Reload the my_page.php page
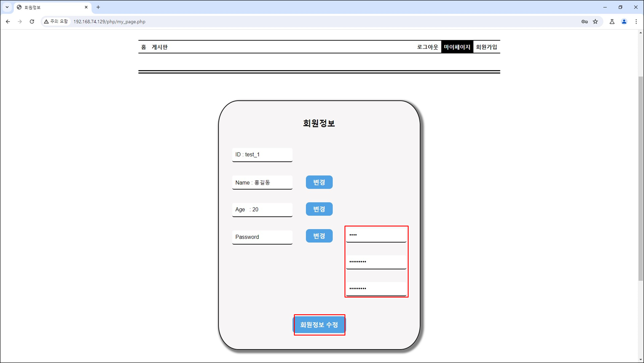Viewport: 644px width, 363px height. pyautogui.click(x=32, y=21)
